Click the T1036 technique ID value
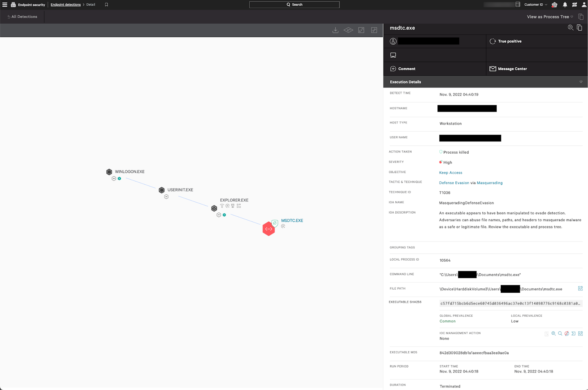 (445, 193)
